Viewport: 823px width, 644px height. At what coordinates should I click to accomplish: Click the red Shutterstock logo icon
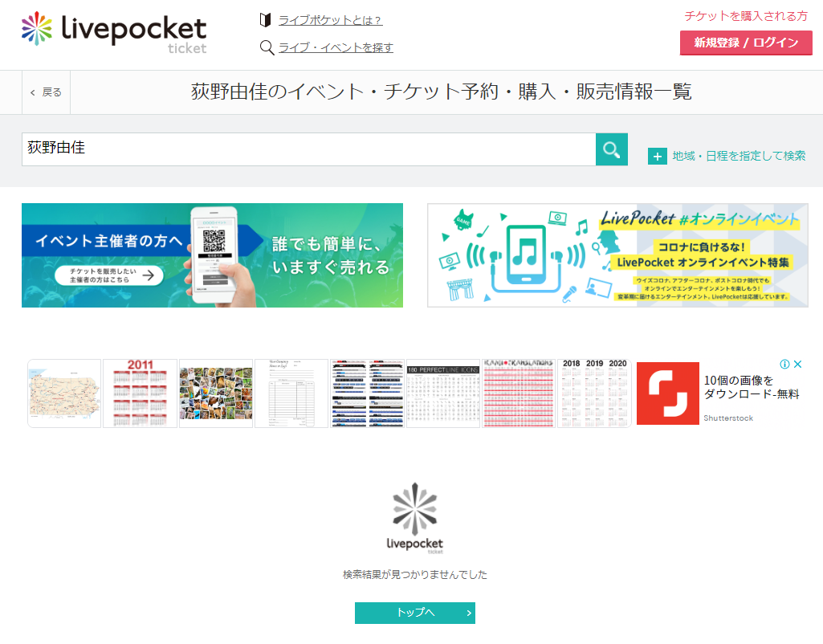(668, 393)
